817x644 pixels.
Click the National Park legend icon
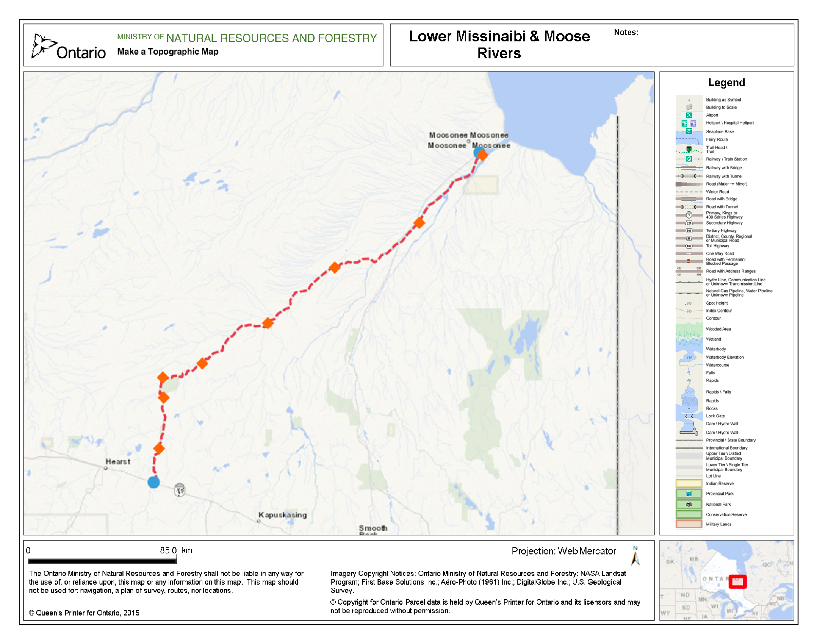(689, 504)
